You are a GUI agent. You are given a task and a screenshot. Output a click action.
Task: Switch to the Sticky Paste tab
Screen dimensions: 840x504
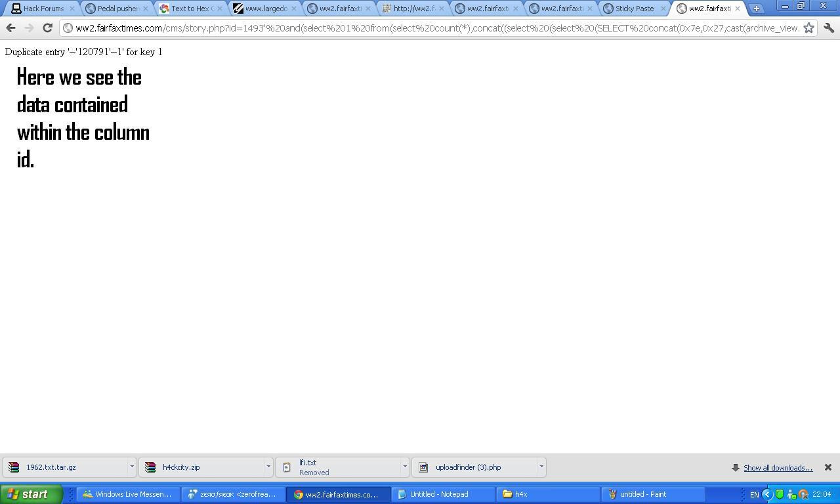[x=634, y=9]
